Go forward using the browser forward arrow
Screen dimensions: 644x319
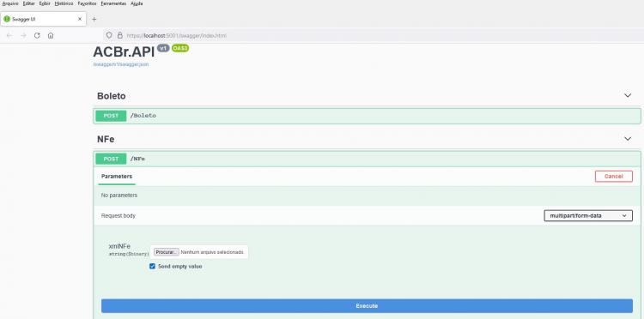(23, 36)
